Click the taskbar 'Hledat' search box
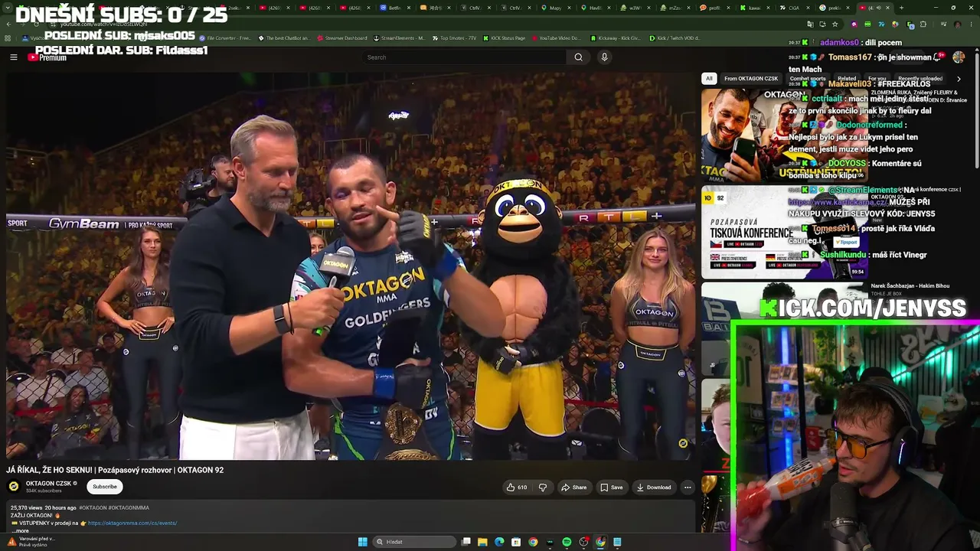Viewport: 980px width, 551px height. click(x=413, y=542)
